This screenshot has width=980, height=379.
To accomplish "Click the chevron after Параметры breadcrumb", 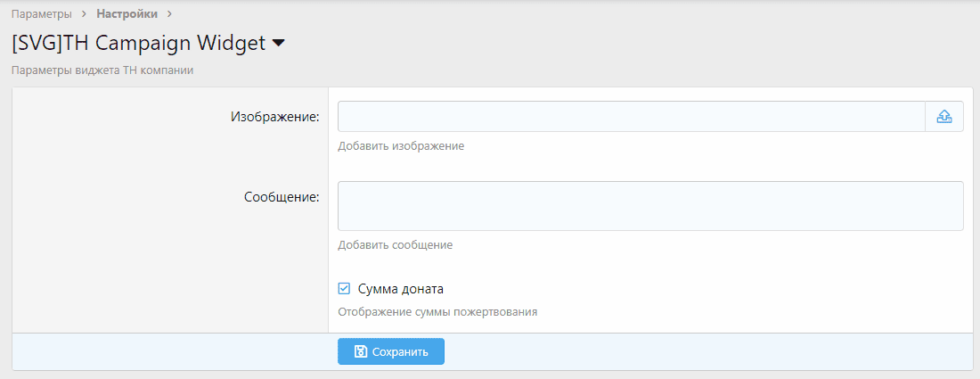I will [x=84, y=14].
